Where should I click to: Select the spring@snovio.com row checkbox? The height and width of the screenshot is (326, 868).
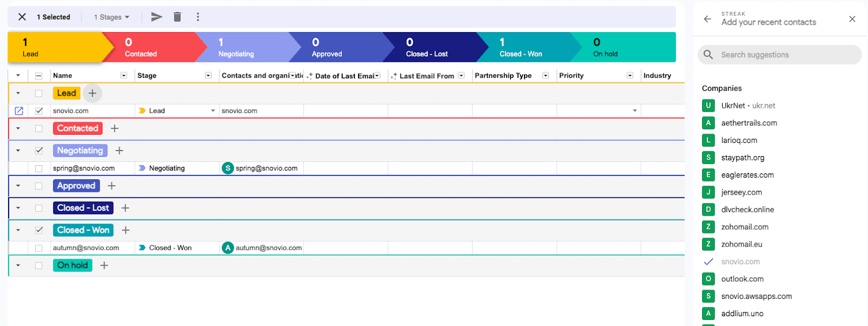click(39, 168)
